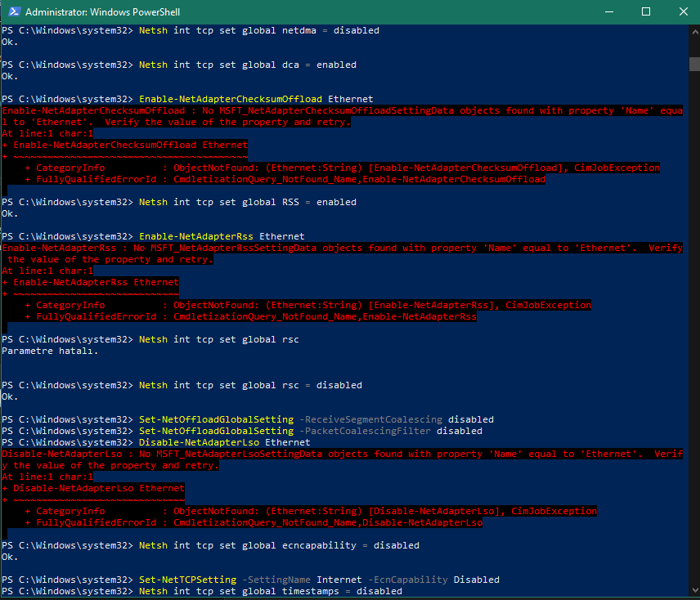Click the 'No MSFT_NetAdapterRssSettingData objects found' error line
The image size is (700, 600).
[343, 248]
